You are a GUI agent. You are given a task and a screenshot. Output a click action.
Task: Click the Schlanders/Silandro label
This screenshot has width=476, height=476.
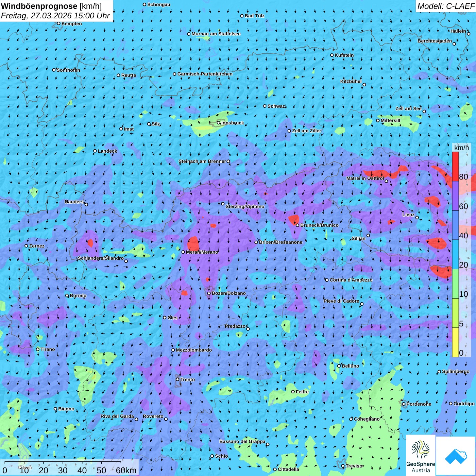coord(101,258)
